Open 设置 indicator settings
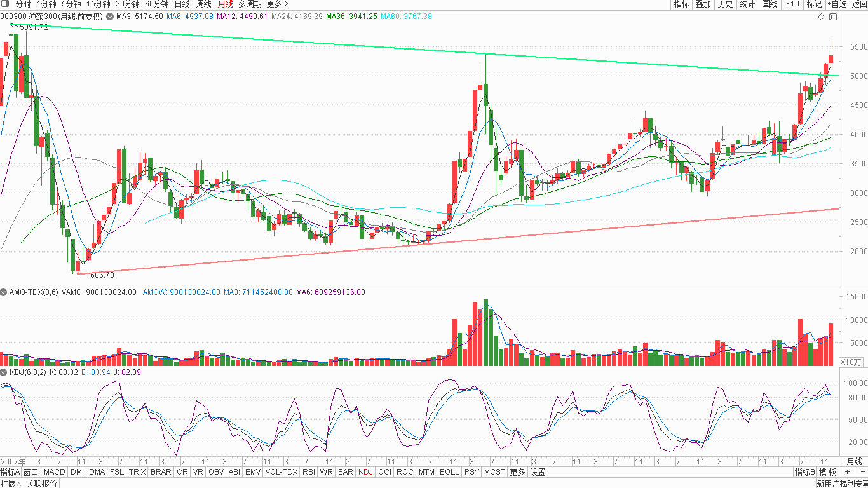 [538, 472]
